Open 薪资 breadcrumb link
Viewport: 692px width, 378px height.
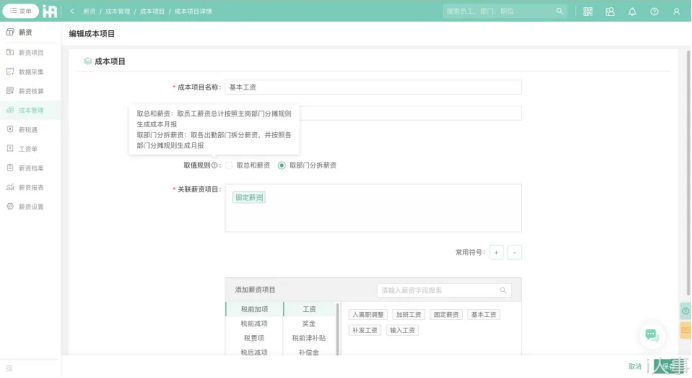coord(89,11)
